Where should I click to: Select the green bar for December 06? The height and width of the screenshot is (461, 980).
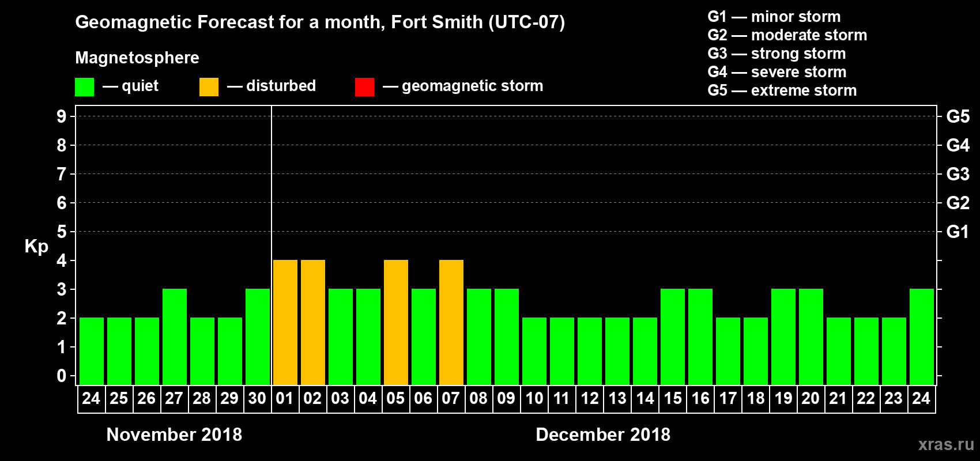click(424, 337)
